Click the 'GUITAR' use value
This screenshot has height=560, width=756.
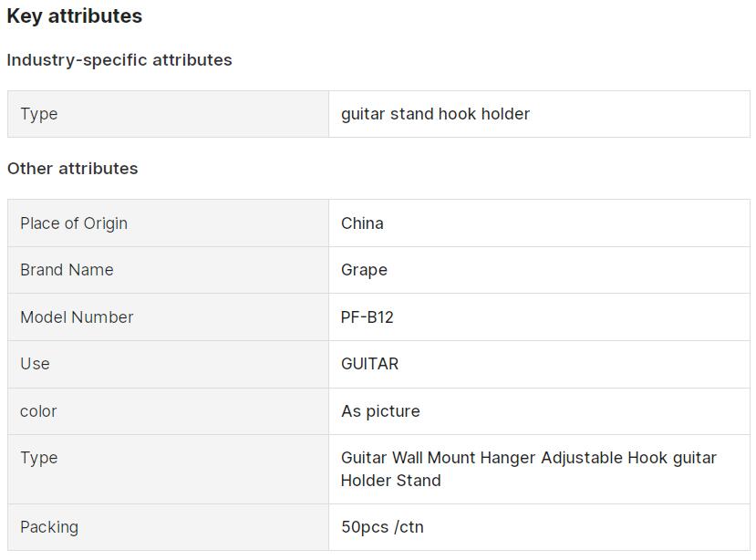coord(369,364)
